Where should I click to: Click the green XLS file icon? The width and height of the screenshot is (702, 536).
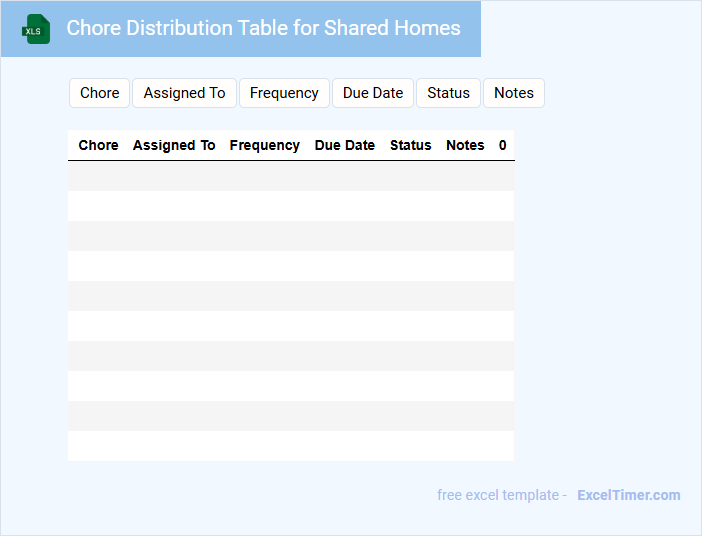[37, 29]
